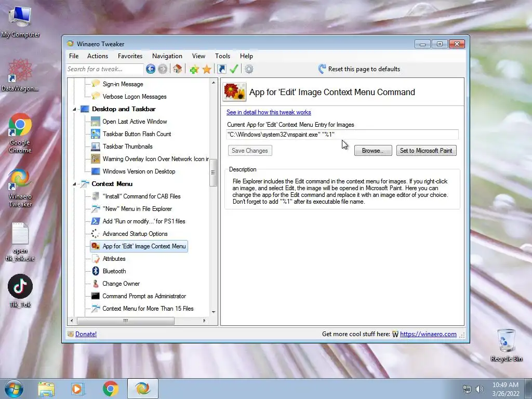Viewport: 532px width, 399px height.
Task: Collapse the Desktop and Taskbar category
Action: (x=74, y=109)
